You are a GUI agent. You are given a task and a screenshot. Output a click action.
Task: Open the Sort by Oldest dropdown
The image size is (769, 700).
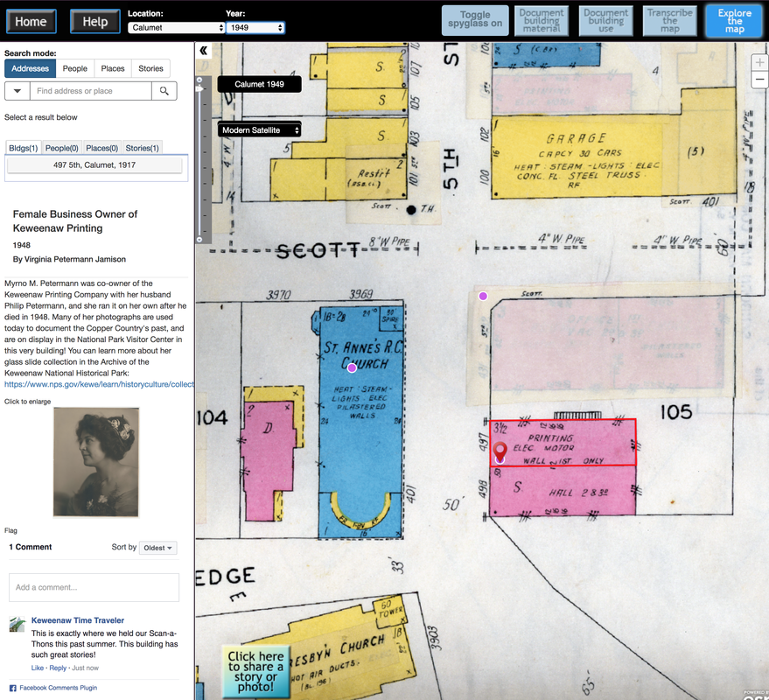point(158,548)
